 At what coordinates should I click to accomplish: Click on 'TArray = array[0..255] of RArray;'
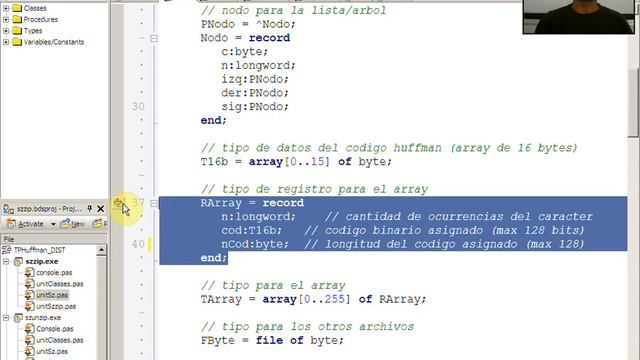pyautogui.click(x=313, y=299)
